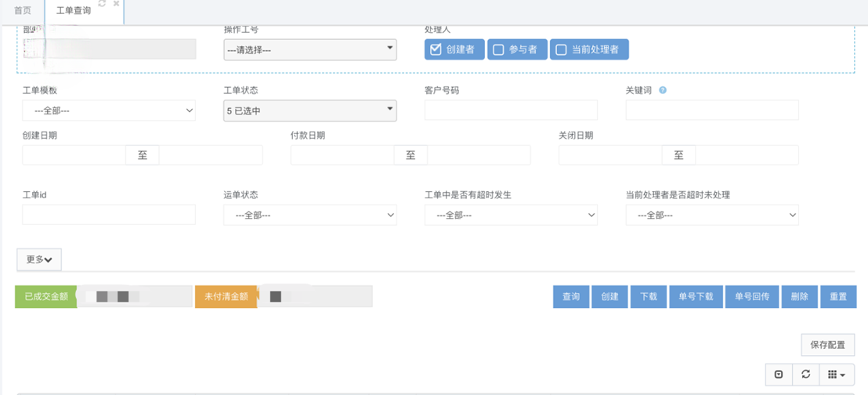The height and width of the screenshot is (395, 868).
Task: Expand the 更多 filter section
Action: click(x=39, y=259)
